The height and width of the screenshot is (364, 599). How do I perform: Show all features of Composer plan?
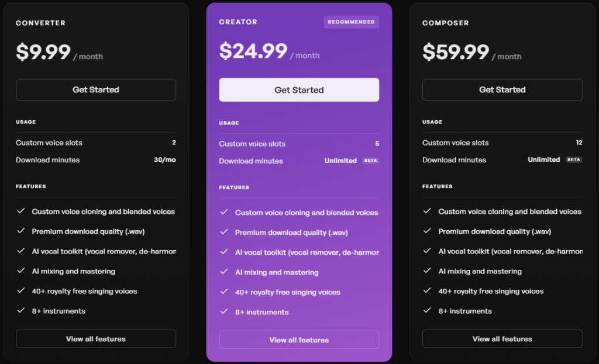click(502, 339)
